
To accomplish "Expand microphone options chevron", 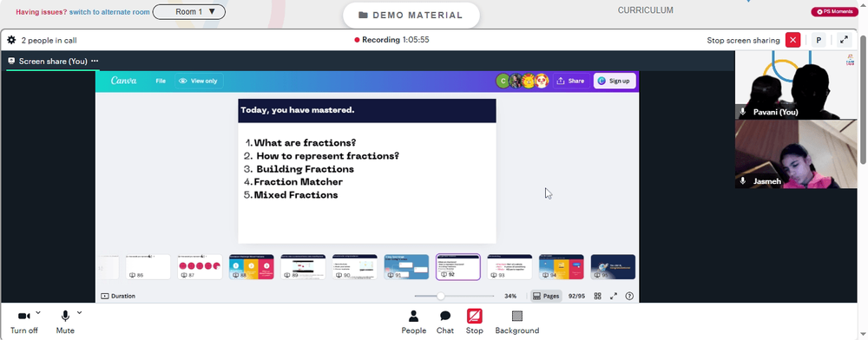I will point(79,313).
